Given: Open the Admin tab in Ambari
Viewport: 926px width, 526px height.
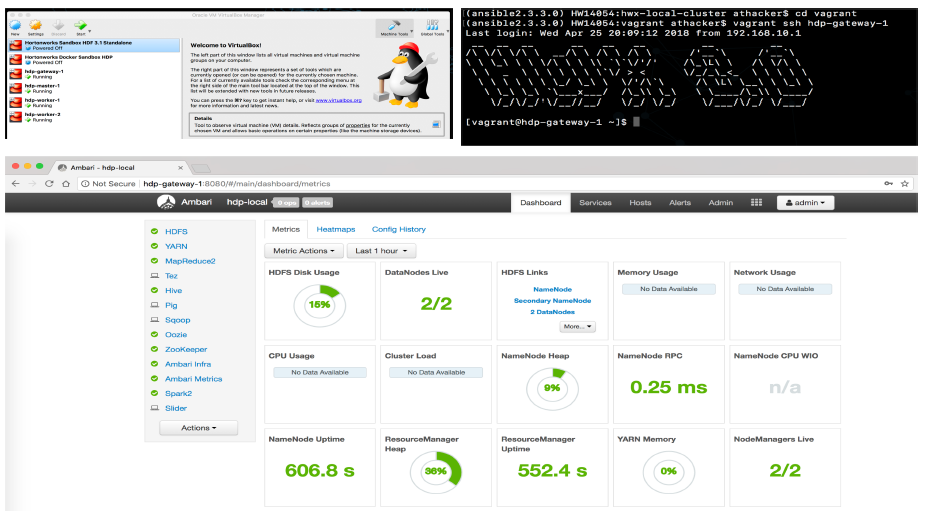Looking at the screenshot, I should [720, 202].
